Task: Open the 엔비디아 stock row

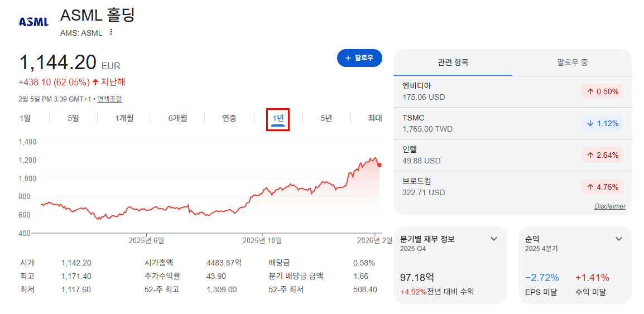Action: [x=512, y=91]
